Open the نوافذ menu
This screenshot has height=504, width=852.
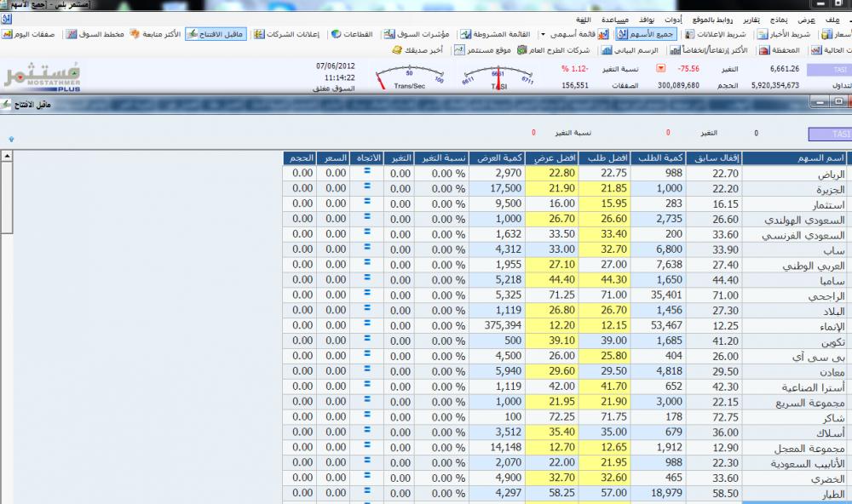[647, 20]
